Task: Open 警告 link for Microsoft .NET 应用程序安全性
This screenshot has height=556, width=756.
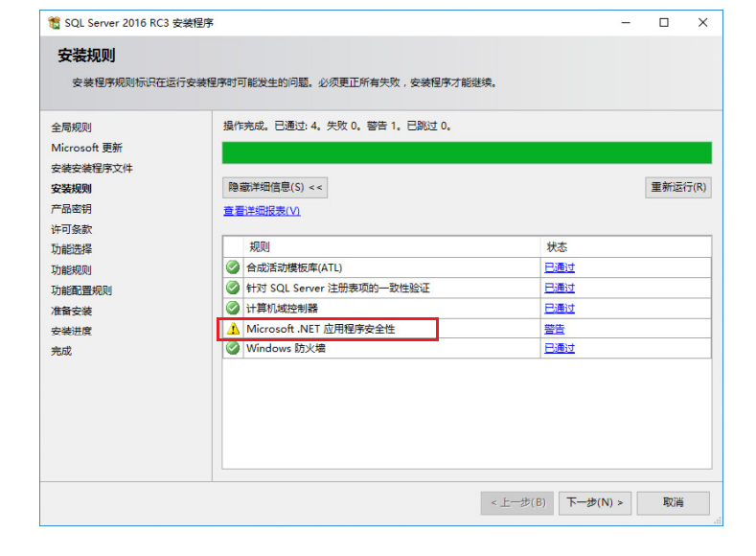Action: click(x=554, y=329)
